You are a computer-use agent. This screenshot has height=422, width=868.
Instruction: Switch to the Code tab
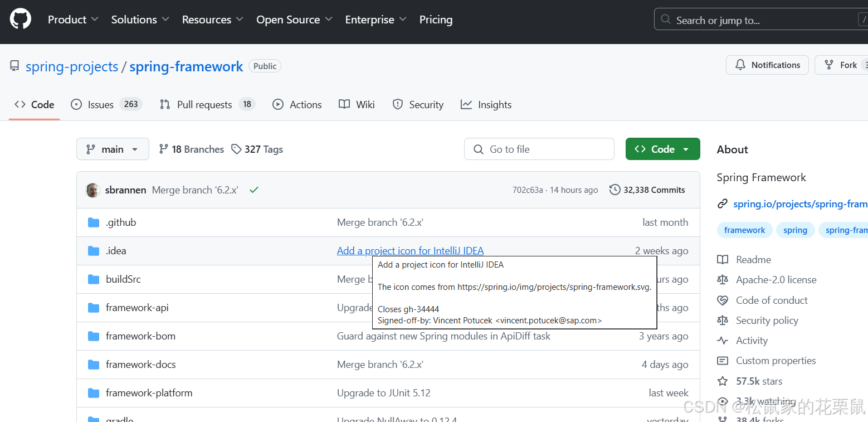click(x=35, y=105)
